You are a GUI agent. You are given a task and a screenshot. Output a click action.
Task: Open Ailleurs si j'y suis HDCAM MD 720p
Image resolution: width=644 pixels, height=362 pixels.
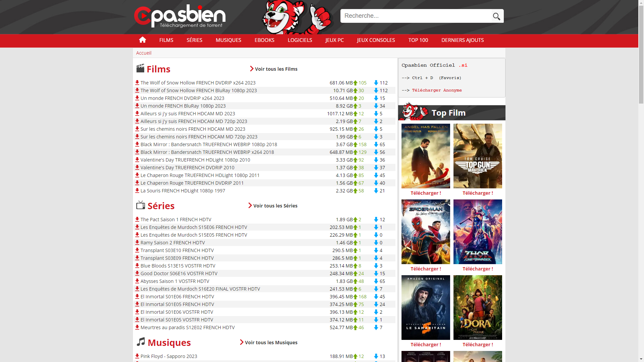tap(194, 121)
